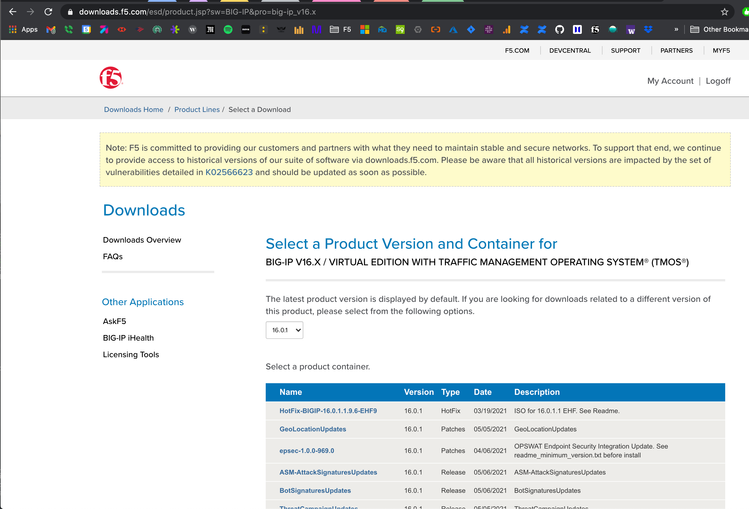Open GitHub bookmark icon

(x=559, y=30)
